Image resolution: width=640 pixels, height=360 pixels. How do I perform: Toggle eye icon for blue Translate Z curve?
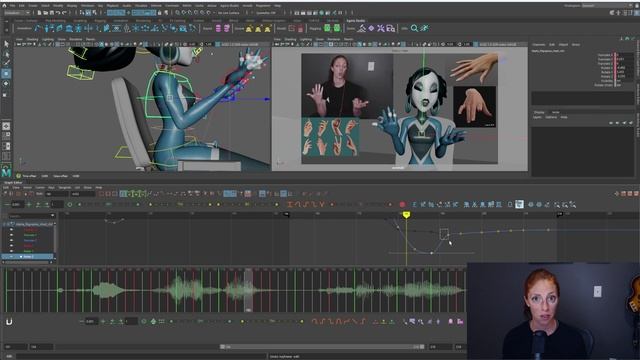pyautogui.click(x=11, y=240)
